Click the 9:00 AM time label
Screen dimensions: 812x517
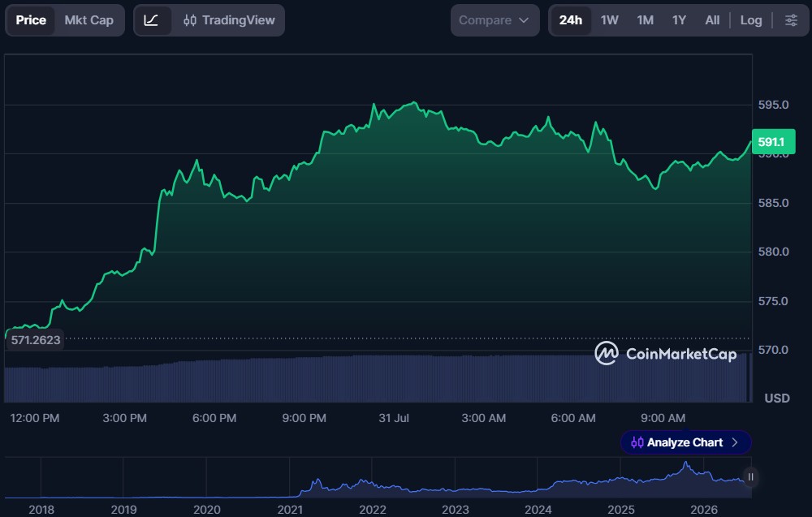click(663, 418)
